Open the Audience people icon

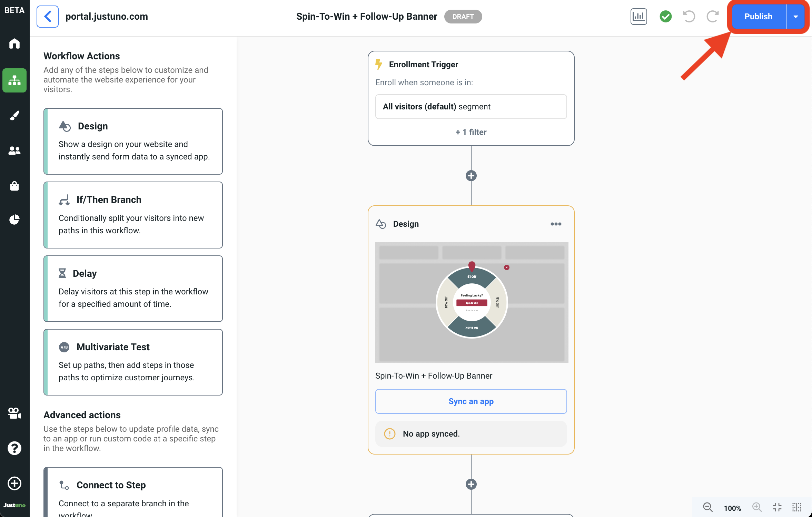pyautogui.click(x=14, y=151)
